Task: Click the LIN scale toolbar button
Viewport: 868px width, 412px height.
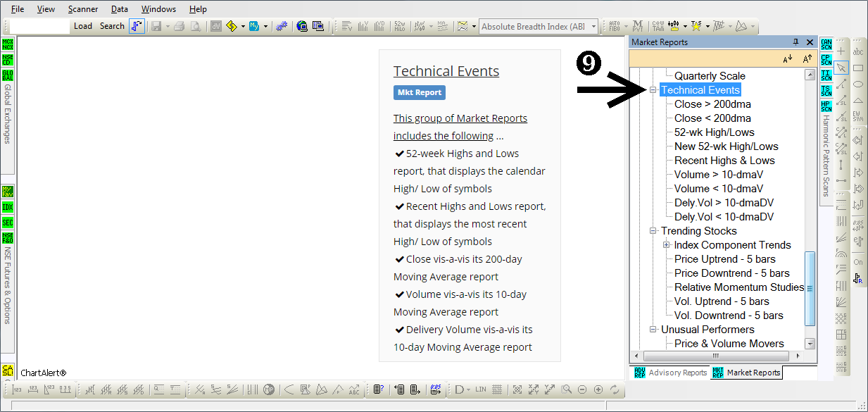Action: (481, 389)
